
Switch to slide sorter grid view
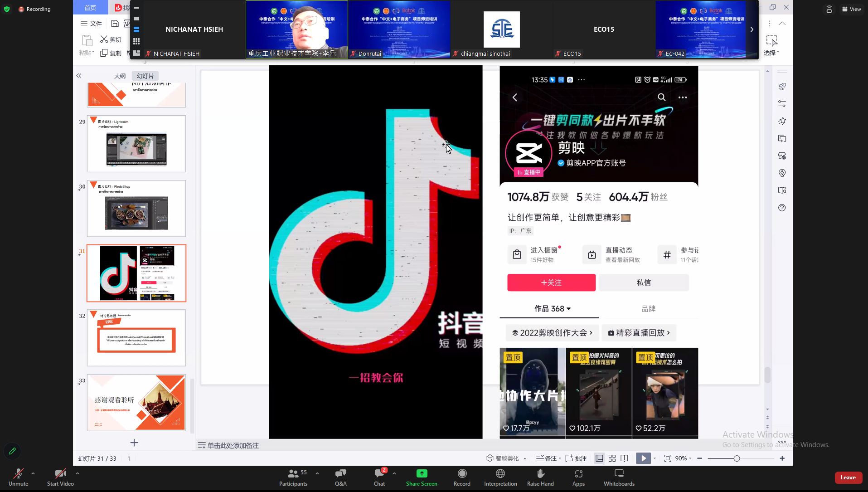pos(612,458)
